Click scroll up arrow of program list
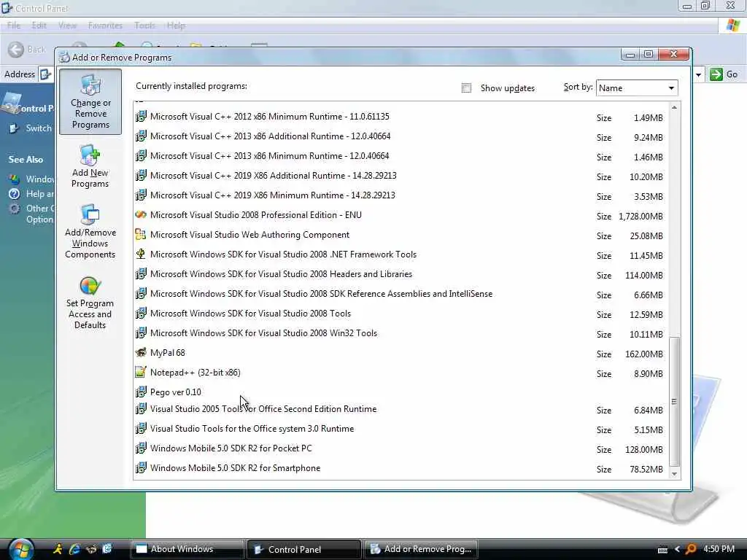Screen dimensions: 747x560 tap(674, 108)
